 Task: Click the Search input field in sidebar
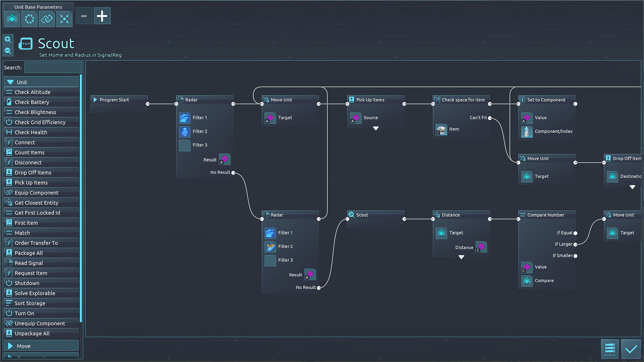pos(52,67)
